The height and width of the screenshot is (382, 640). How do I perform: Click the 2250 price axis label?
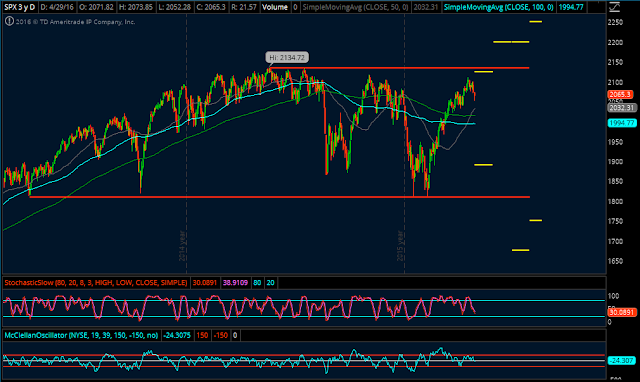point(615,22)
